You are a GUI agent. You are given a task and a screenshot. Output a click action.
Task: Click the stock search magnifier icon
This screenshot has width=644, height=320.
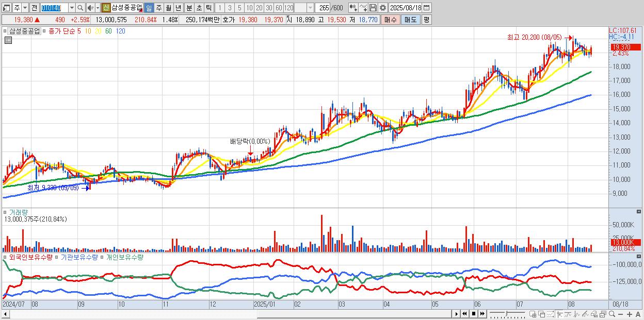(x=80, y=8)
